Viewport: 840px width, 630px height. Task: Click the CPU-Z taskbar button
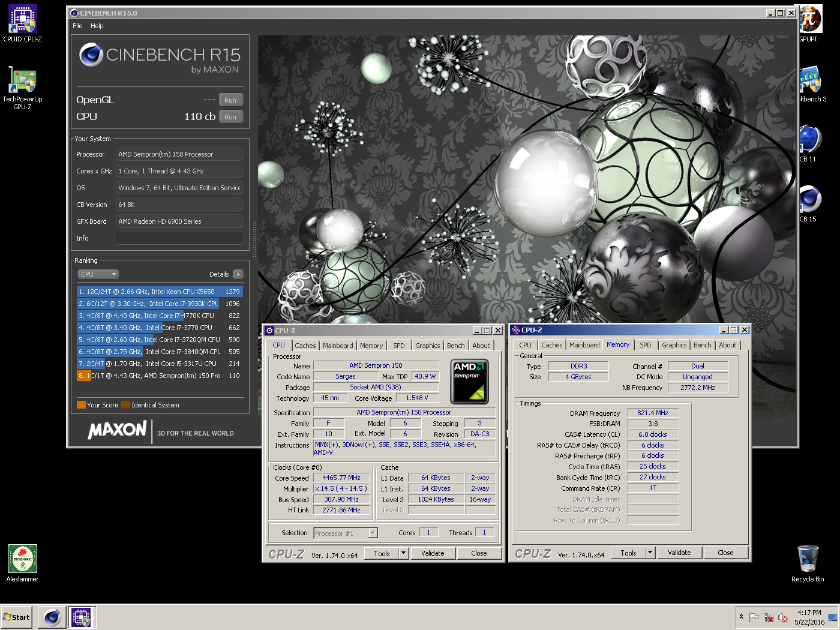point(81,617)
